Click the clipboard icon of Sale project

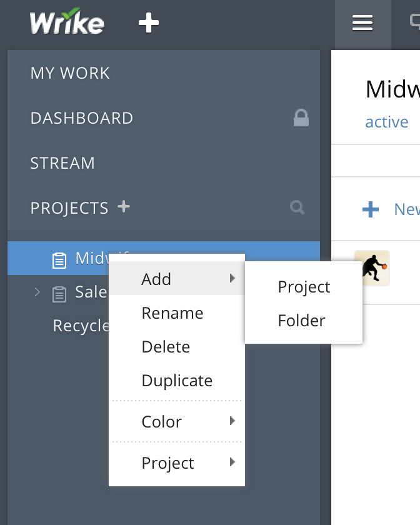tap(59, 294)
